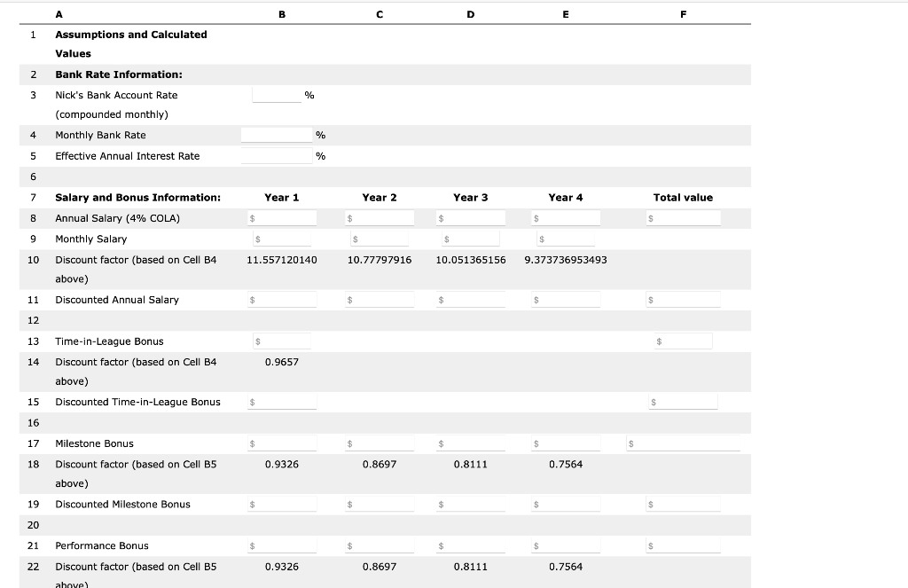
Task: Click 0.8111 in row 22
Action: 471,567
